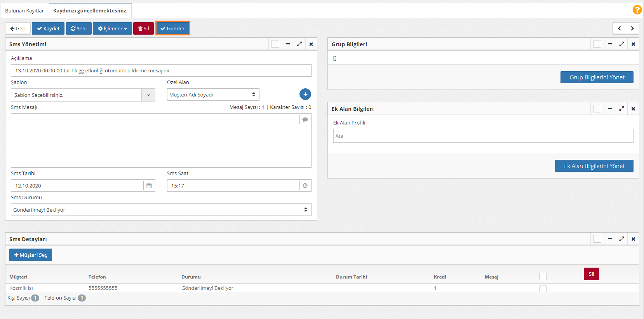Select the Kozmik Isı row checkbox
644x319 pixels.
pyautogui.click(x=543, y=289)
